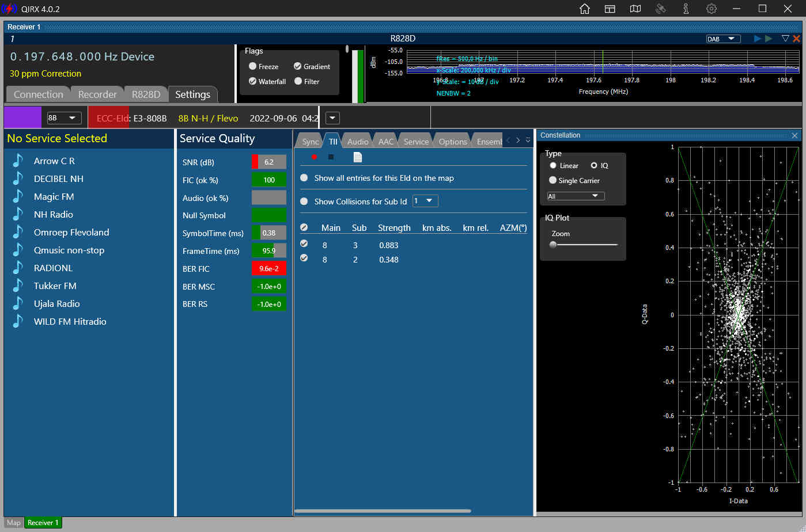The width and height of the screenshot is (806, 532).
Task: Toggle the Waterfall flag
Action: (x=252, y=81)
